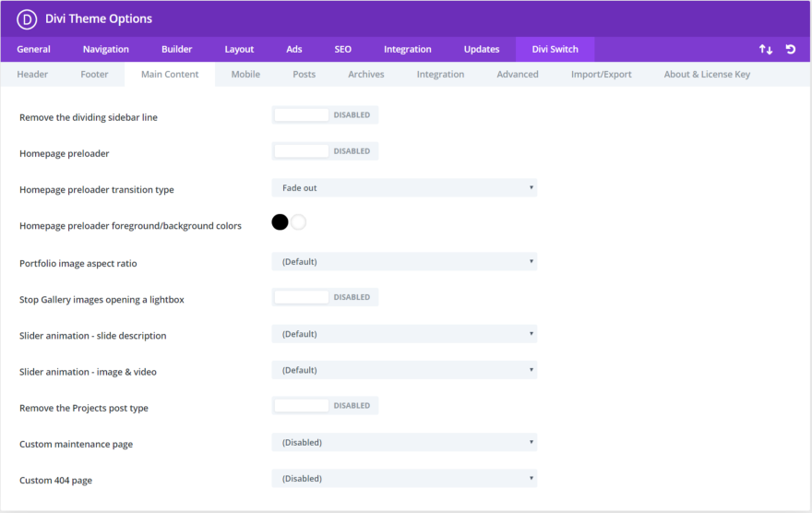
Task: Go to the Layout tab
Action: click(x=239, y=49)
